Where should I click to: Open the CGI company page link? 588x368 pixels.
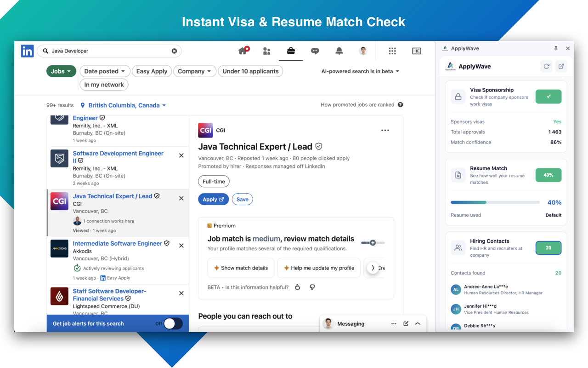[x=220, y=131]
